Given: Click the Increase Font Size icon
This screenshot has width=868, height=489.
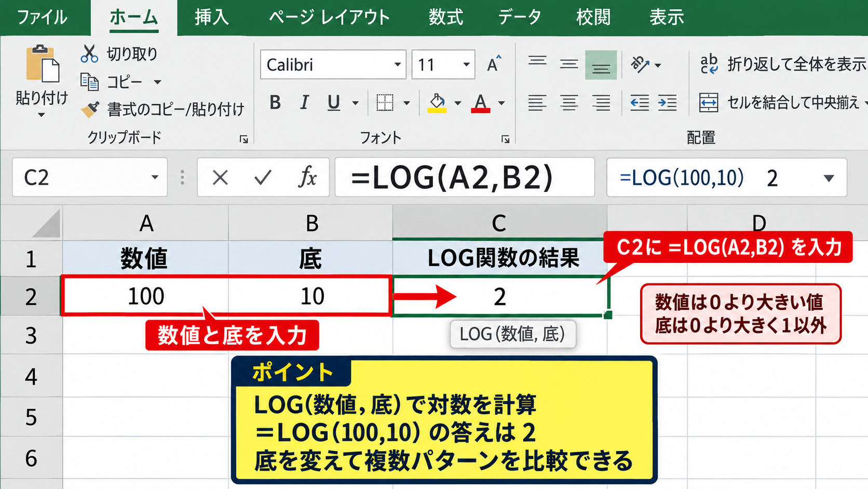Looking at the screenshot, I should [494, 64].
